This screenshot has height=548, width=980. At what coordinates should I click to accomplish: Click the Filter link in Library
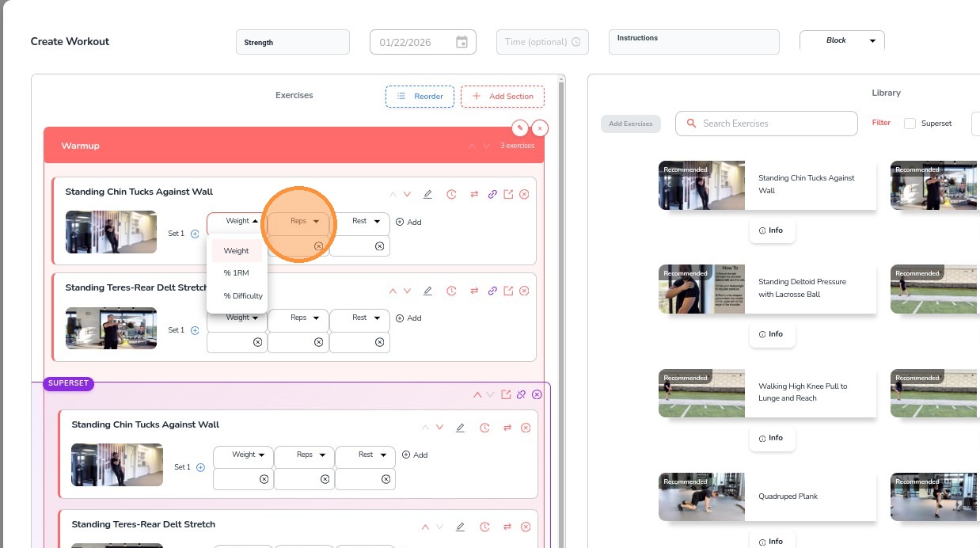tap(881, 123)
